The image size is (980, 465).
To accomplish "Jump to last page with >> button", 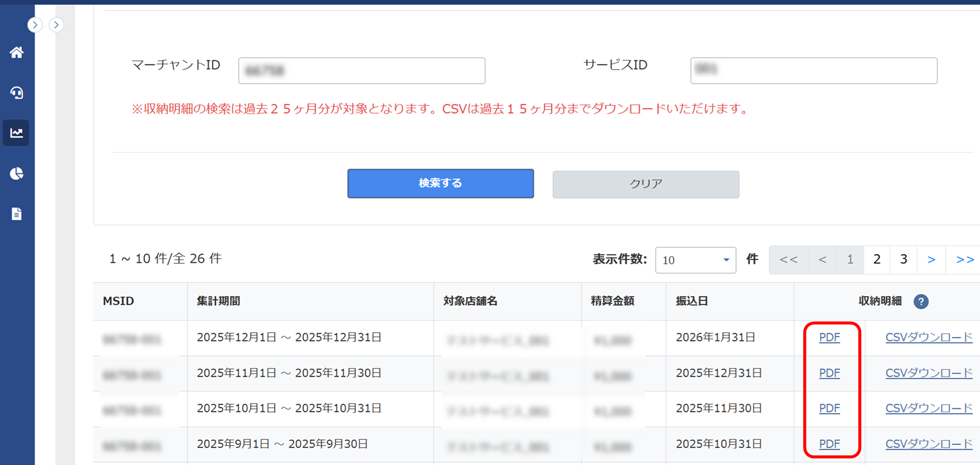I will tap(964, 260).
